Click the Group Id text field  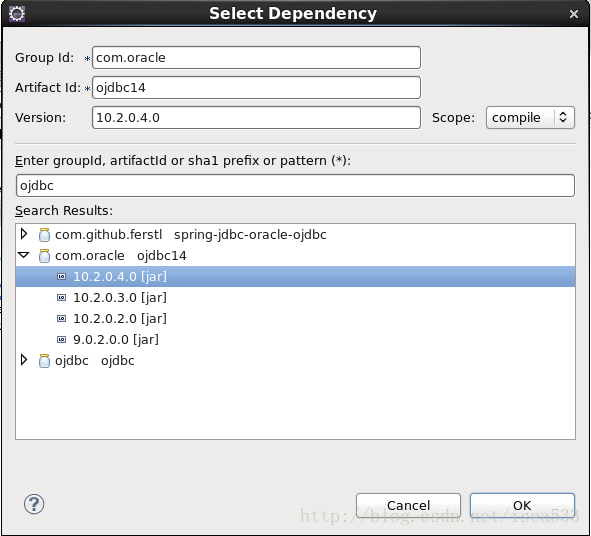[x=256, y=58]
